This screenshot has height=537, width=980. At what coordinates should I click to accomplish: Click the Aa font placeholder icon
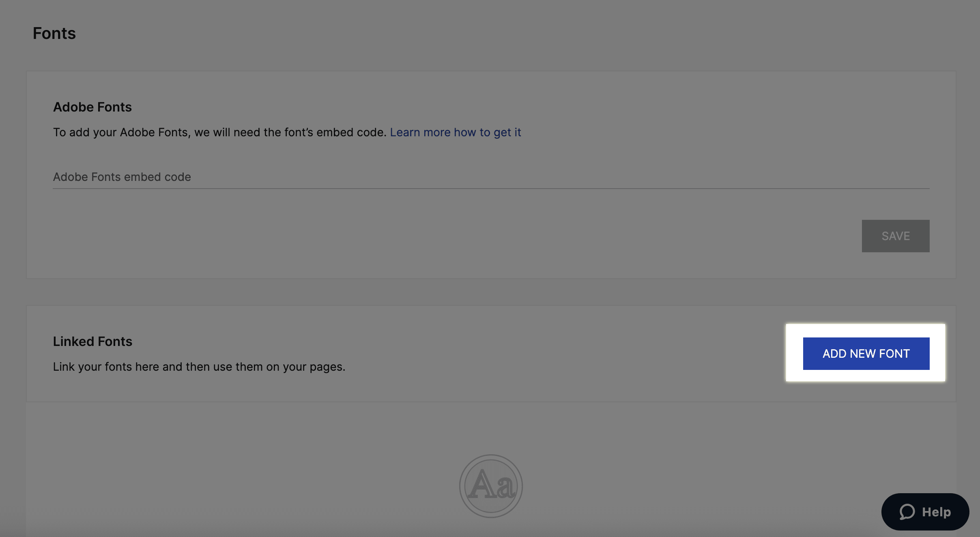[491, 485]
